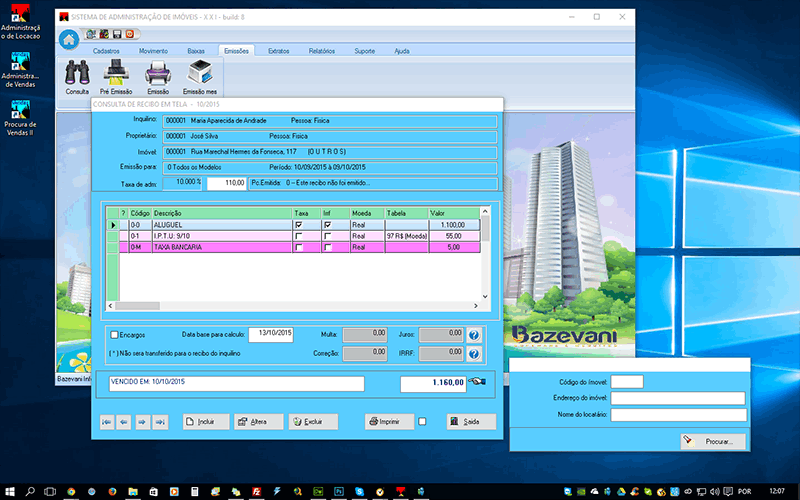Click the help icon beside IRRF
The height and width of the screenshot is (500, 800).
(x=474, y=354)
